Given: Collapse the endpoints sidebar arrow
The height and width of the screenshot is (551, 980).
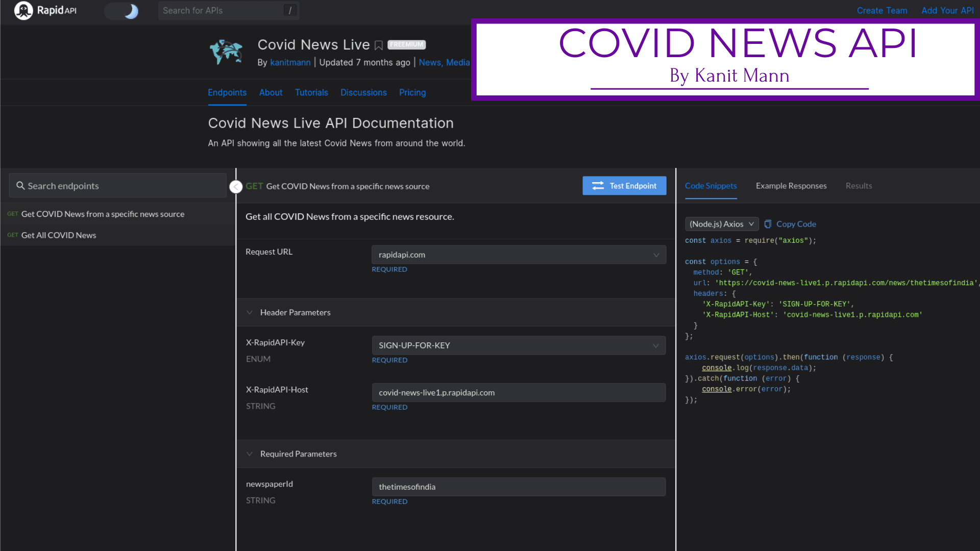Looking at the screenshot, I should click(x=236, y=187).
